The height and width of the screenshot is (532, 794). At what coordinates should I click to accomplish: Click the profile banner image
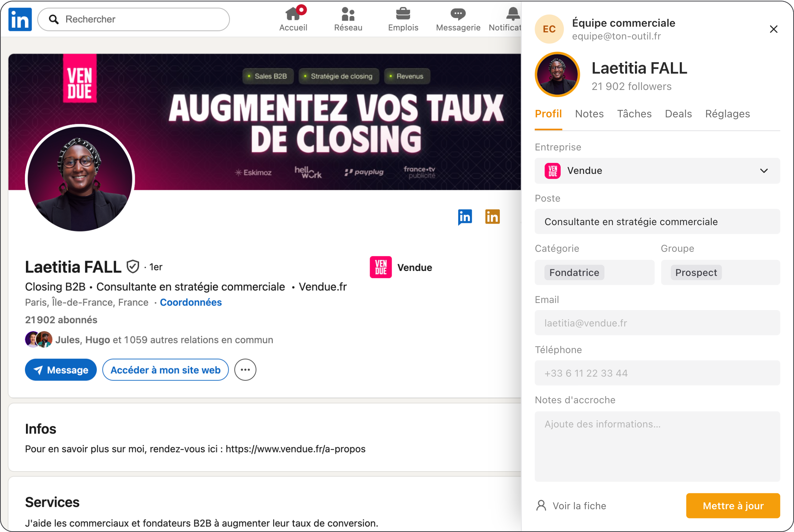[x=265, y=122]
